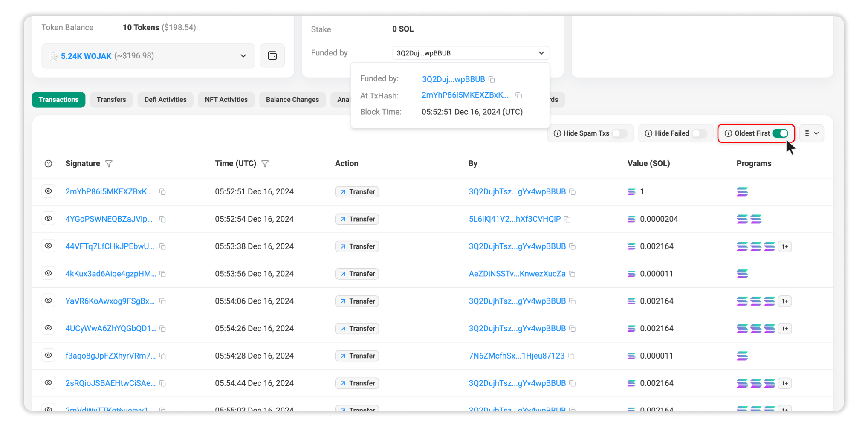Filter the Time (UTC) column

(x=265, y=163)
